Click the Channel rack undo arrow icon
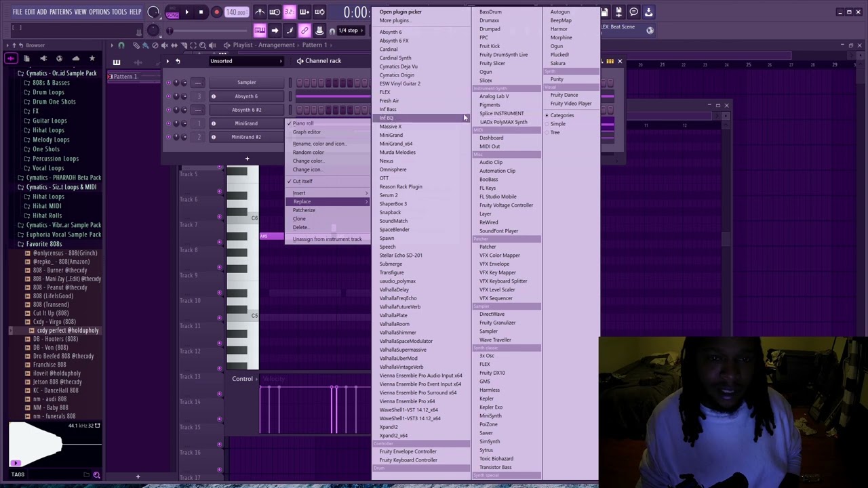This screenshot has width=868, height=488. pyautogui.click(x=178, y=61)
